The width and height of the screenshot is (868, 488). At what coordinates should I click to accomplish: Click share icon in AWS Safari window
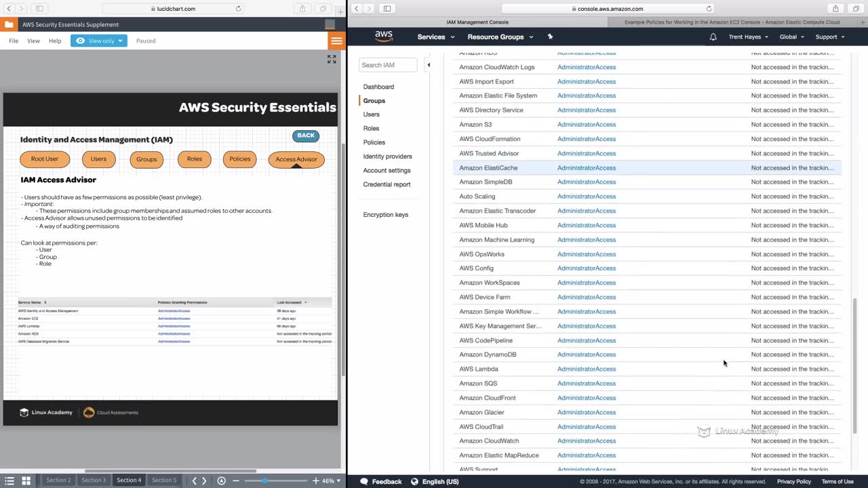(835, 9)
